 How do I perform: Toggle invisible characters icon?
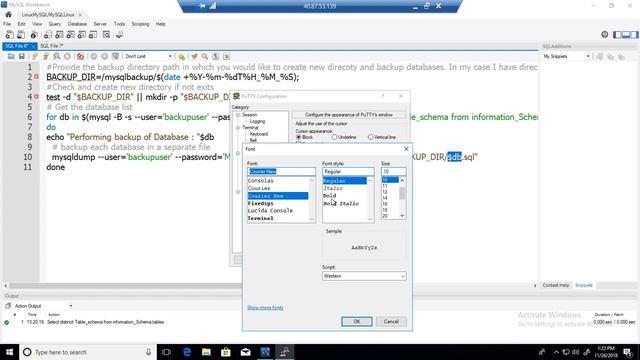point(216,56)
